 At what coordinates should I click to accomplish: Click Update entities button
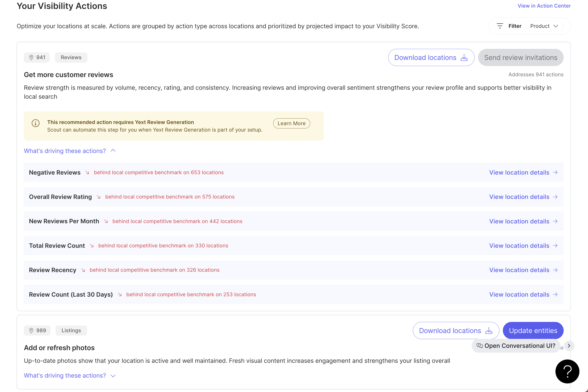533,330
